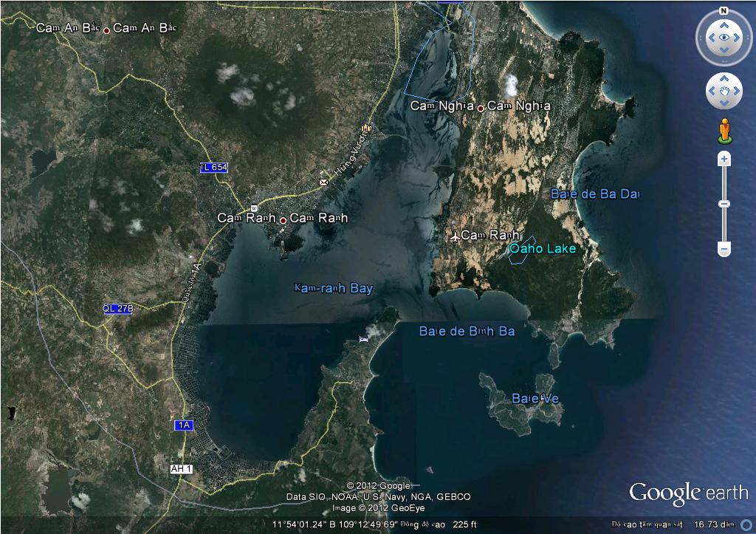Screen dimensions: 756x534
Task: Click the orange Street View pegman
Action: pos(724,130)
